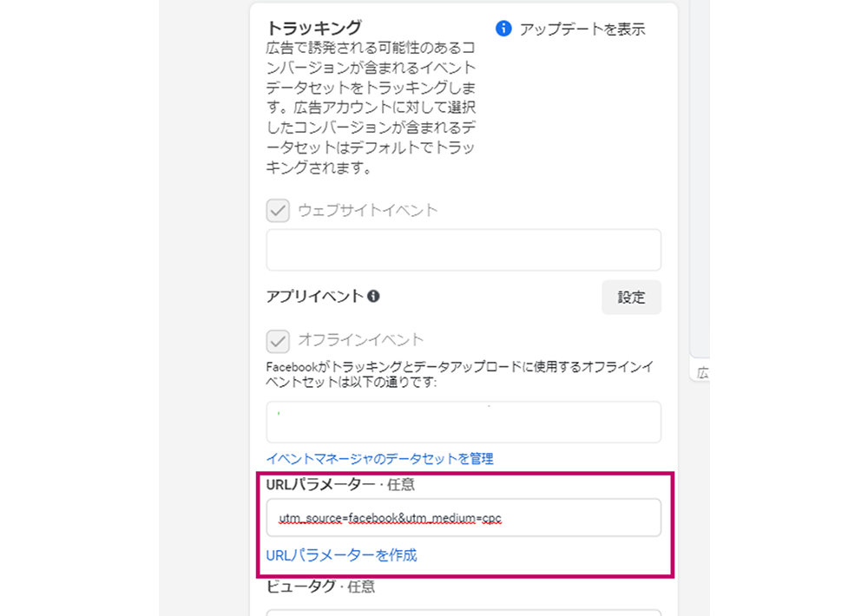
Task: Click the Facebook offline tracking description text
Action: tap(460, 374)
